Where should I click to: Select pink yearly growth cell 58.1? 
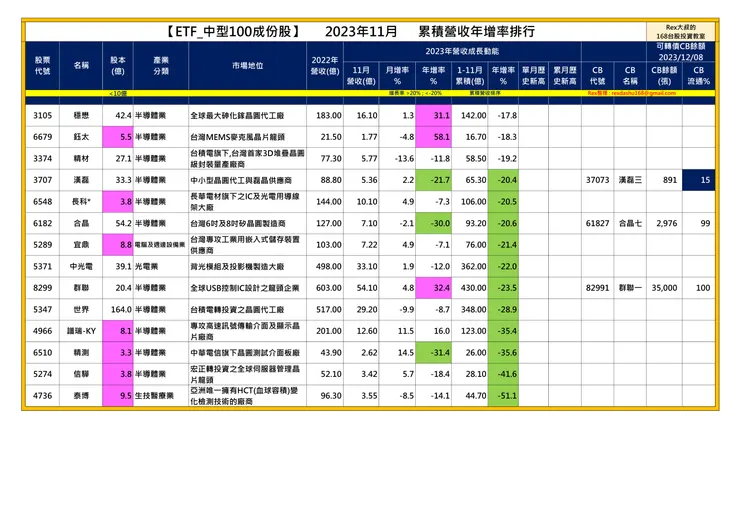pos(433,137)
